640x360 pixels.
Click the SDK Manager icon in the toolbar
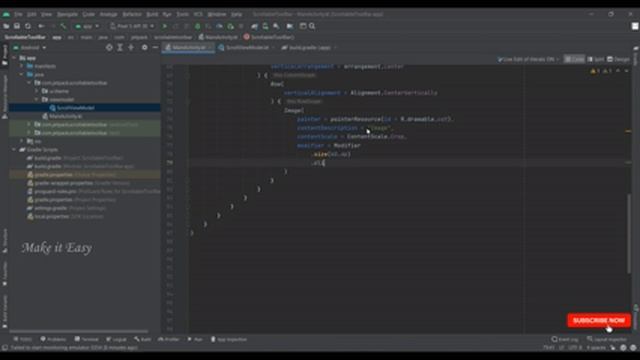tap(276, 26)
